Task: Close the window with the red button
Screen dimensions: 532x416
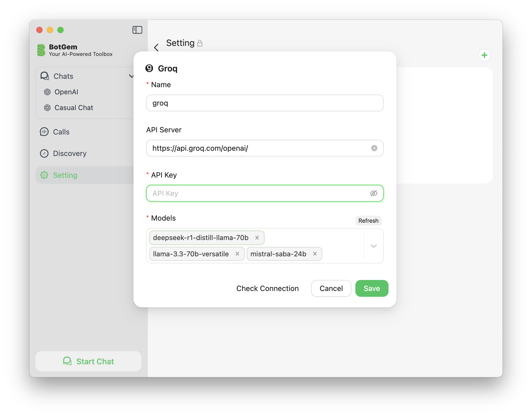Action: [39, 30]
